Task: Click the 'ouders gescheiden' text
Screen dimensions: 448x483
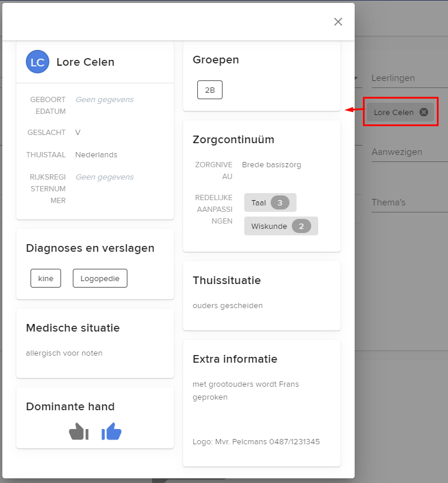Action: [x=228, y=306]
